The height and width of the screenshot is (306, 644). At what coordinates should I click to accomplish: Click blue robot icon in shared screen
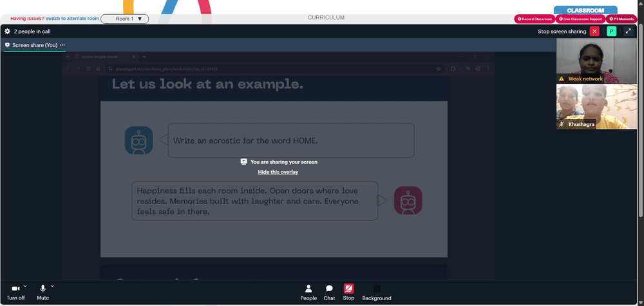click(139, 140)
